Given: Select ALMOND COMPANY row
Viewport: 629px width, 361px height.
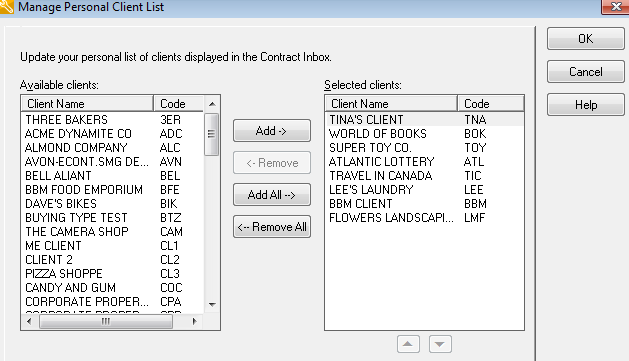Looking at the screenshot, I should point(112,148).
